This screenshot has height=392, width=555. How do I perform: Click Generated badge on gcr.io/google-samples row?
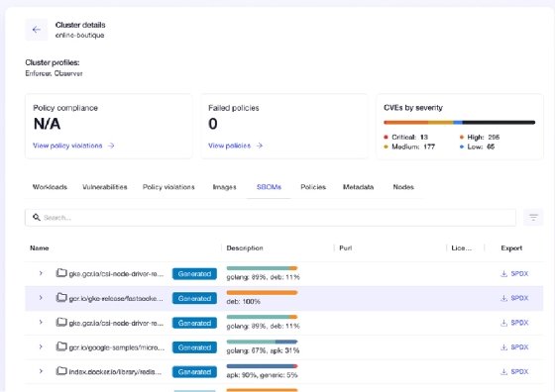194,347
